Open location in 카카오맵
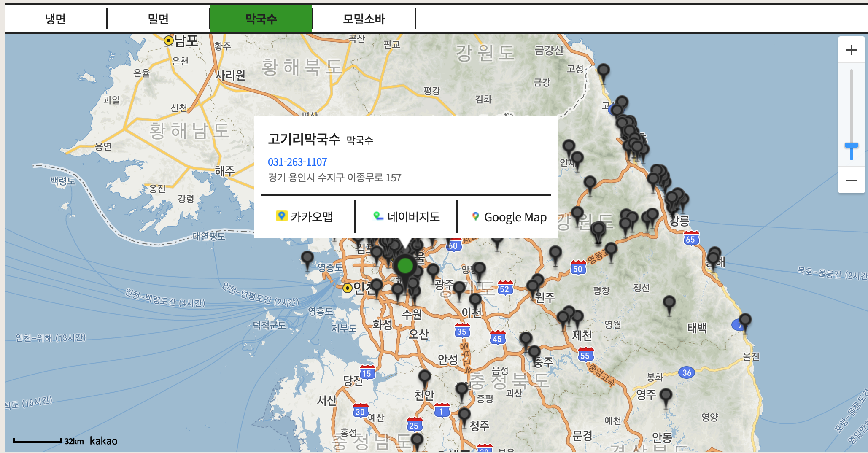 304,217
